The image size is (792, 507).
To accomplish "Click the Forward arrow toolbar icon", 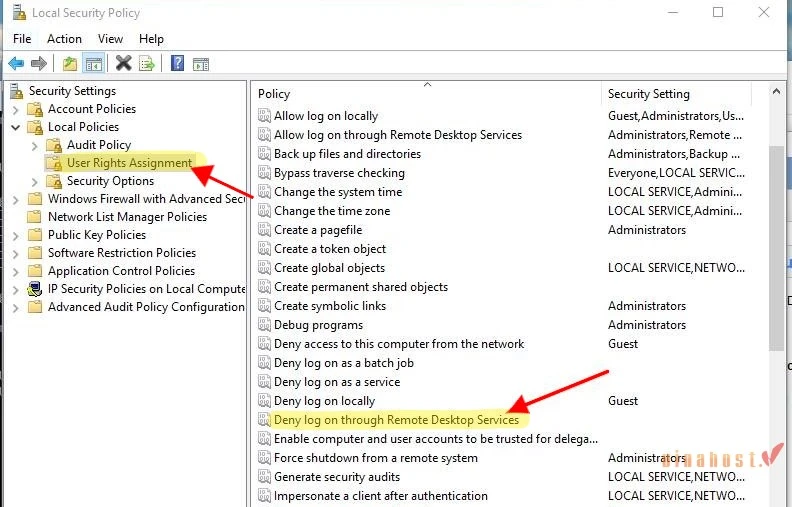I will point(39,64).
